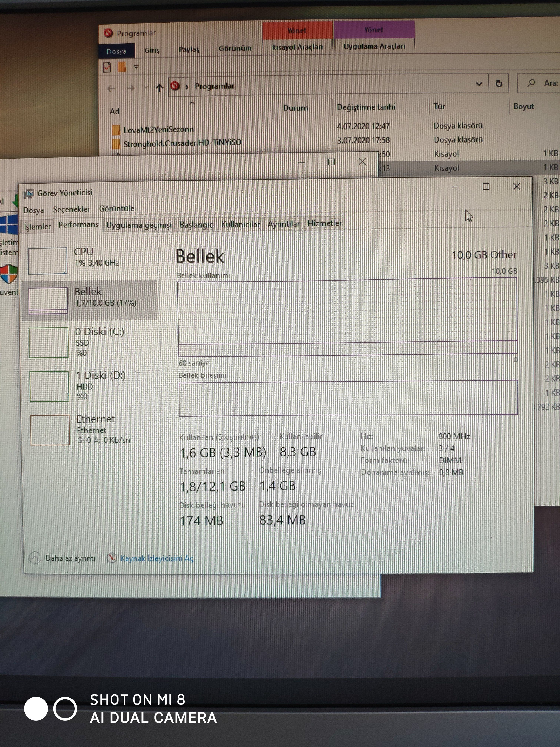Sort by Değiştirme tarihi column header

[366, 107]
